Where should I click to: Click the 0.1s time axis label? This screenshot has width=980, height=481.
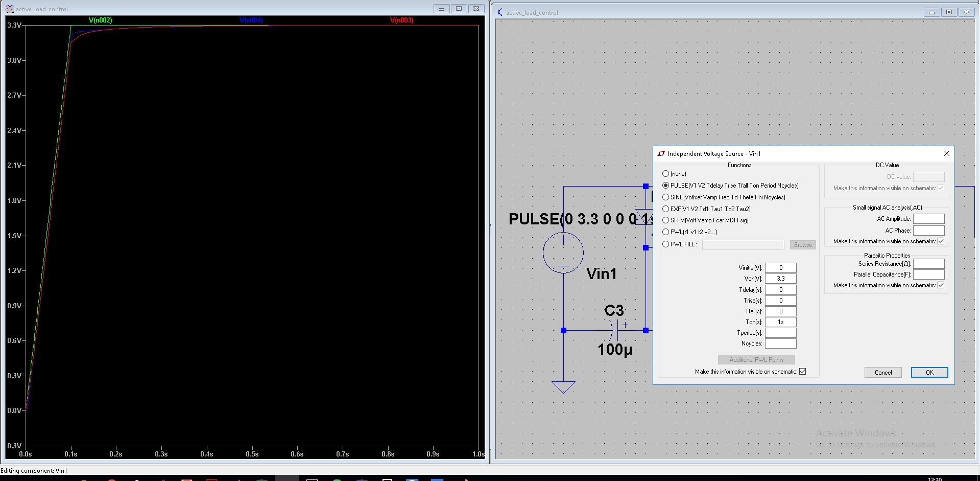[71, 454]
